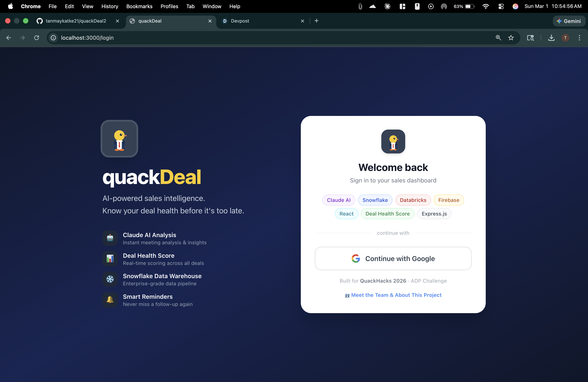Image resolution: width=588 pixels, height=382 pixels.
Task: Click the Snowflake Data Warehouse snowflake icon
Action: pyautogui.click(x=110, y=279)
